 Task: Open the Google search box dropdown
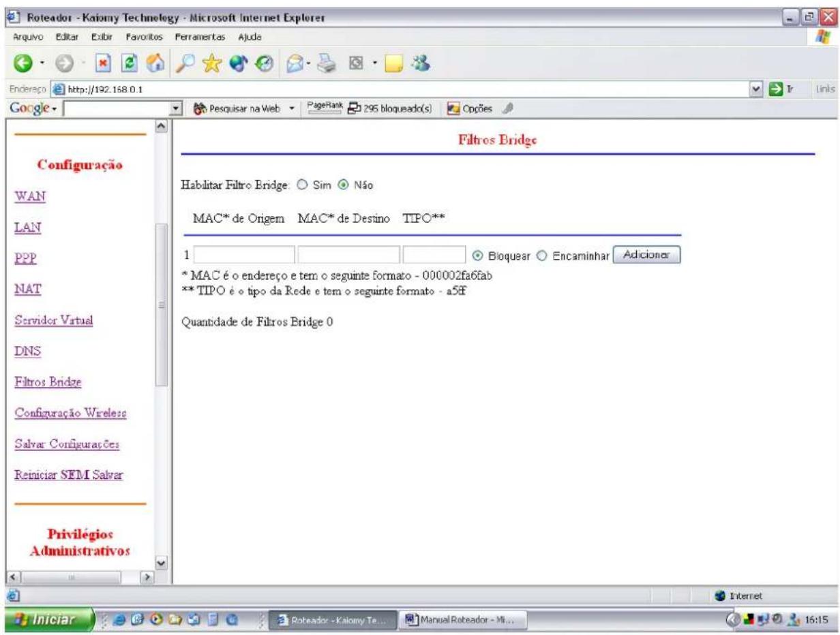(x=177, y=108)
